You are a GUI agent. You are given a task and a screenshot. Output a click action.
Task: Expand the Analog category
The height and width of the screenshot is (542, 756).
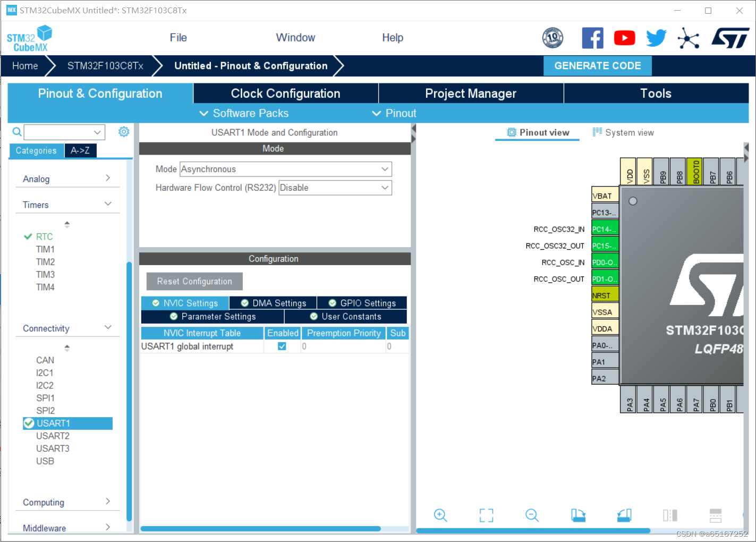click(67, 179)
